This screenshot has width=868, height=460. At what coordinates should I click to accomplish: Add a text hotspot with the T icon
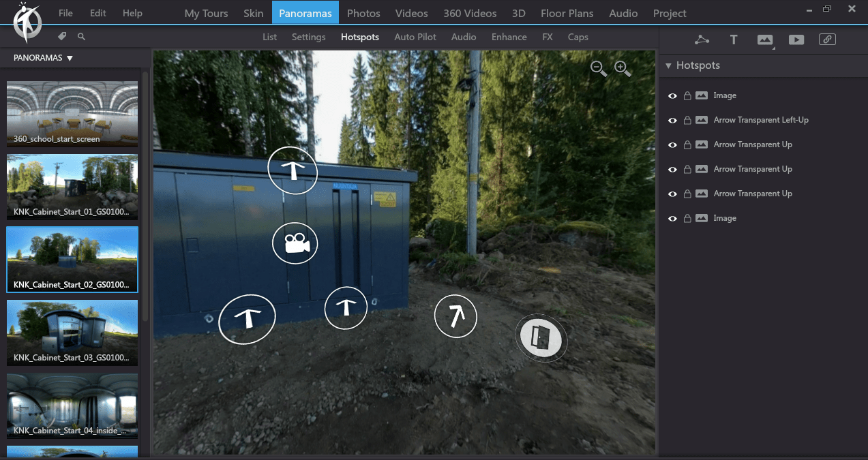(x=734, y=40)
